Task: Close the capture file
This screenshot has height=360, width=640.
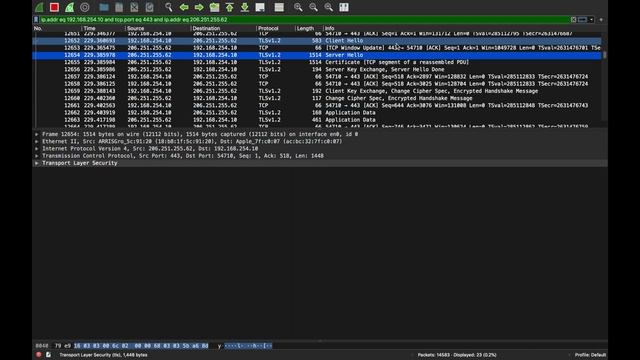Action: [134, 7]
